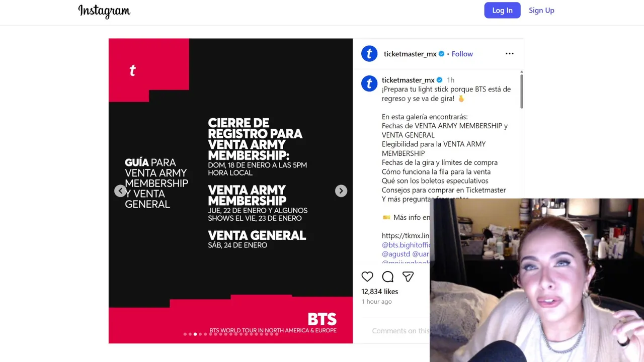Viewport: 644px width, 362px height.
Task: Click the Sign Up link
Action: (541, 10)
